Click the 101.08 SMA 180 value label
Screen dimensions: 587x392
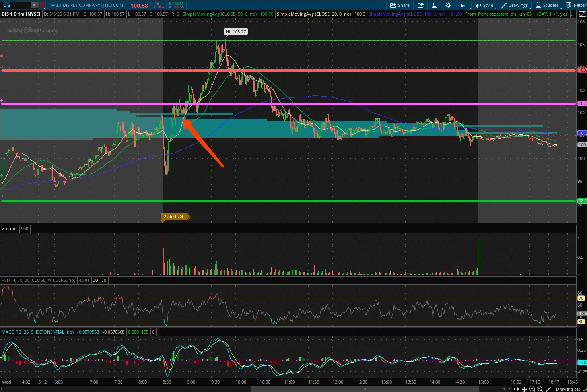[x=455, y=14]
